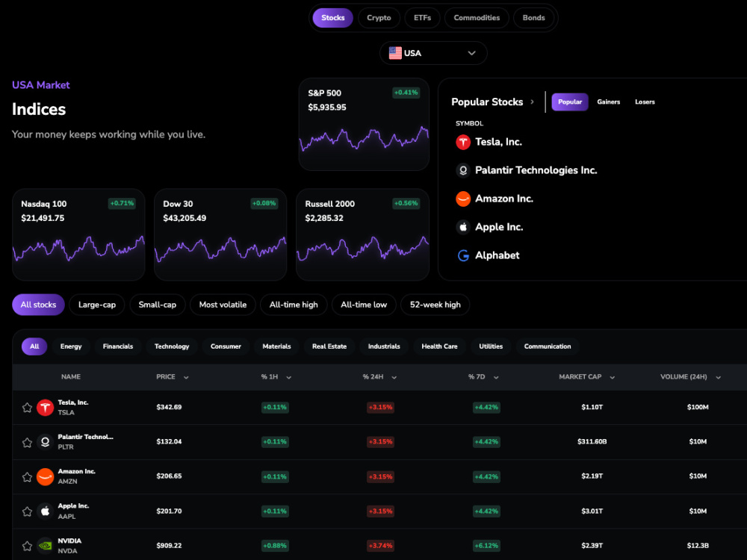Image resolution: width=747 pixels, height=560 pixels.
Task: Open the USA country dropdown
Action: click(433, 53)
